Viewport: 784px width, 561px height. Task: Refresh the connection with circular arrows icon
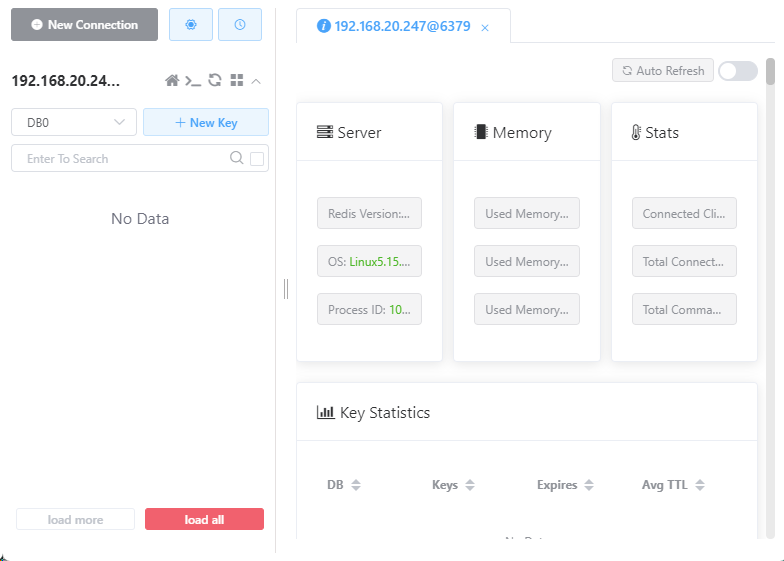pyautogui.click(x=215, y=80)
